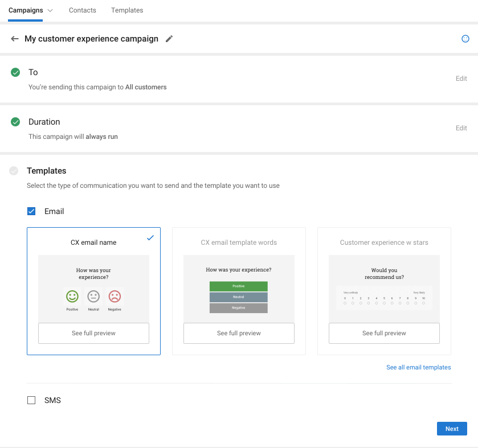Enable the SMS checkbox
This screenshot has height=448, width=478.
tap(31, 400)
